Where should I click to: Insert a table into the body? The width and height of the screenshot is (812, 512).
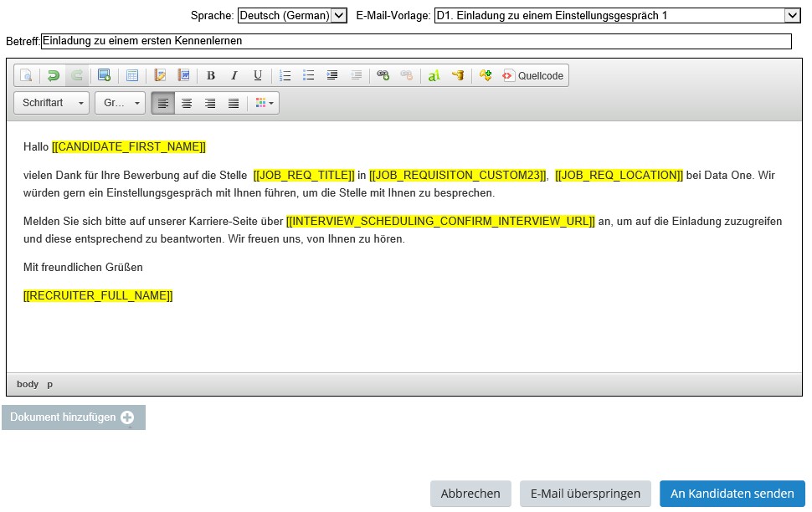tap(132, 76)
